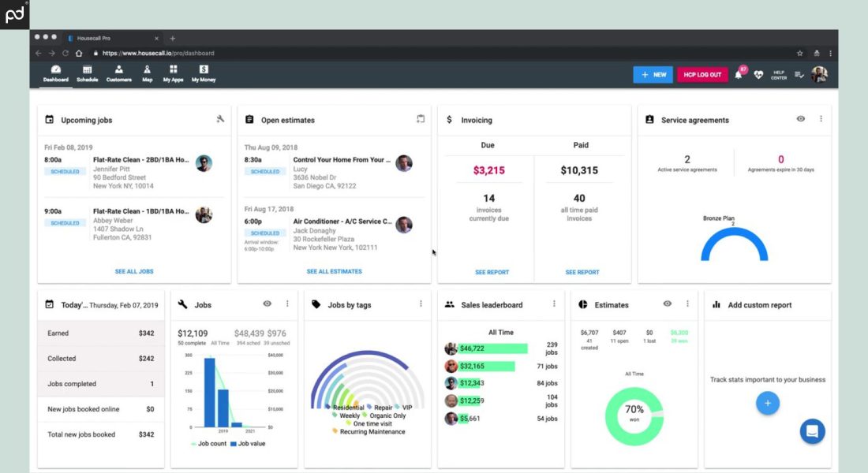Toggle visibility eye on Service agreements card
This screenshot has height=473, width=868.
pos(801,119)
